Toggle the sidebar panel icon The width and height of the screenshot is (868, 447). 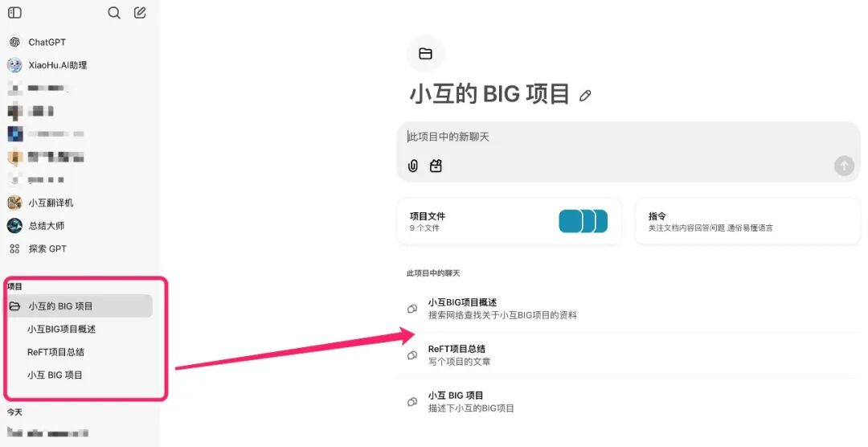coord(14,13)
